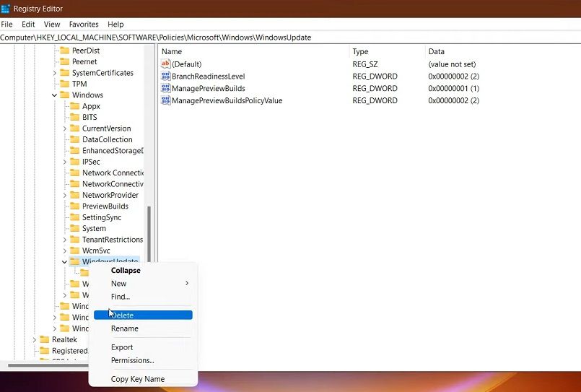Click the registry path address bar

(x=290, y=38)
